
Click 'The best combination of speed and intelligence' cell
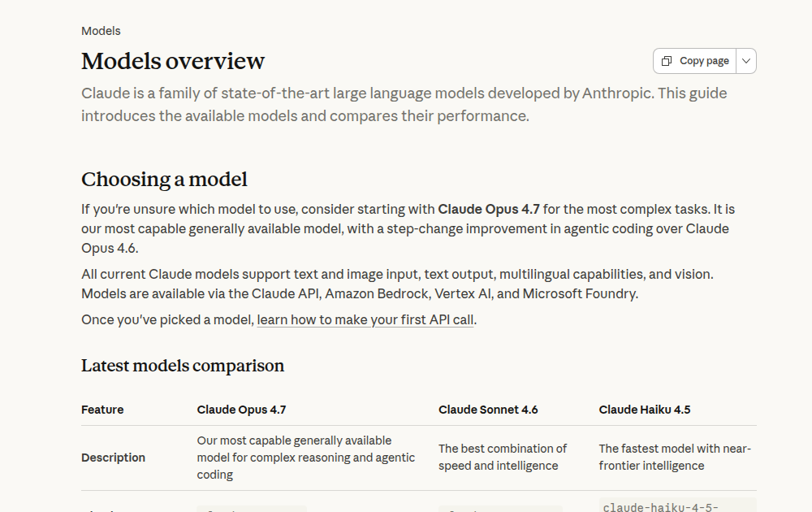tap(503, 457)
